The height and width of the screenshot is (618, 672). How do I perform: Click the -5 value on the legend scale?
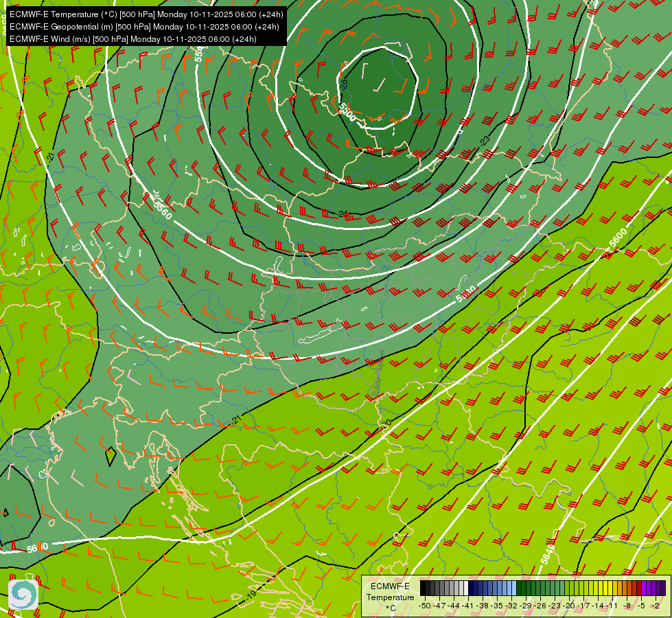coord(641,606)
